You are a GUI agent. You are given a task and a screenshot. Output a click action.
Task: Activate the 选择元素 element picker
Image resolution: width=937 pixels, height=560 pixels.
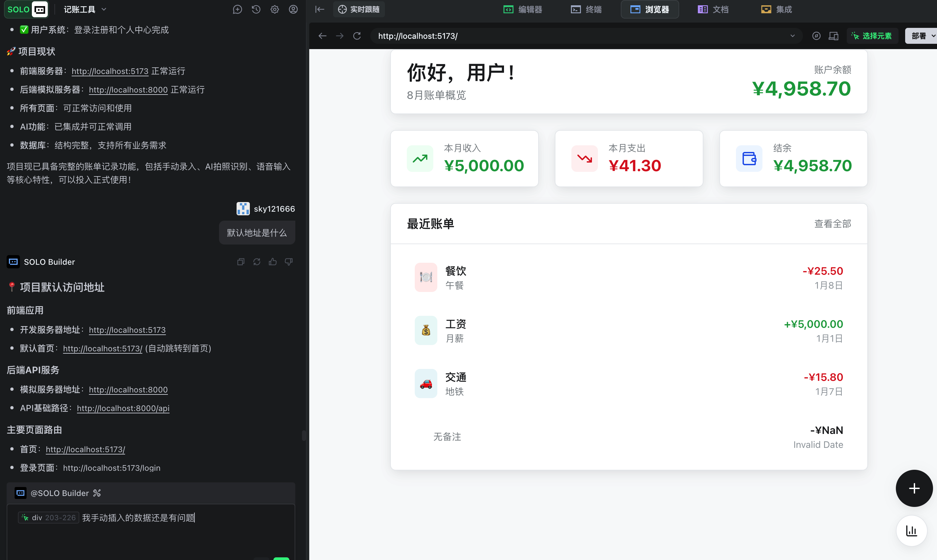pyautogui.click(x=872, y=36)
